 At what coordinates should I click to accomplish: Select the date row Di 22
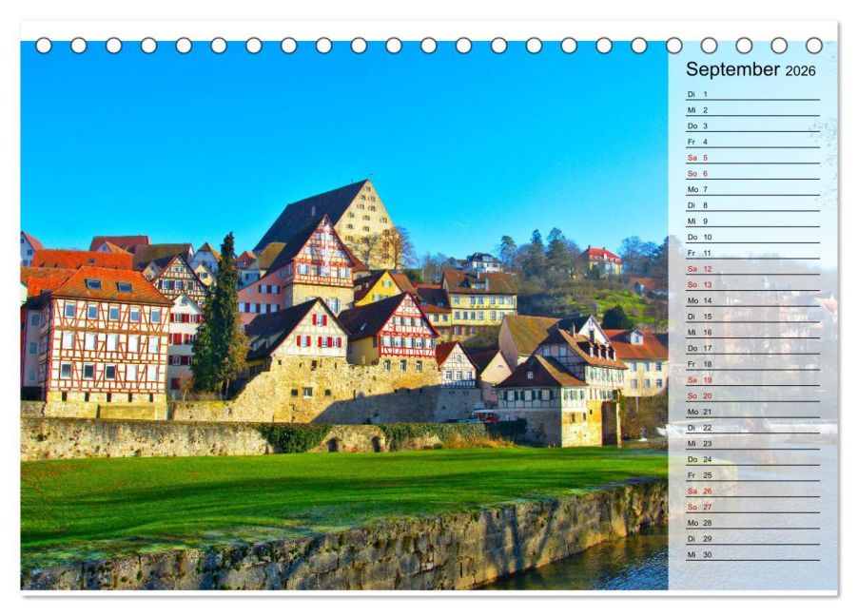753,427
